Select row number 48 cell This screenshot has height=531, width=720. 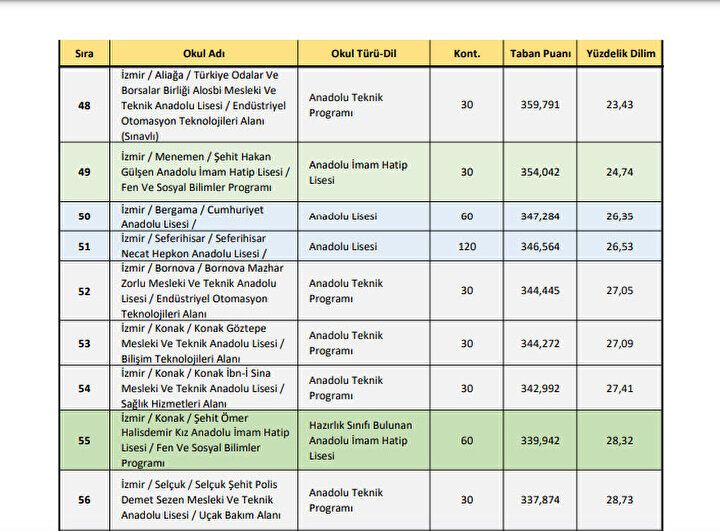(x=84, y=105)
